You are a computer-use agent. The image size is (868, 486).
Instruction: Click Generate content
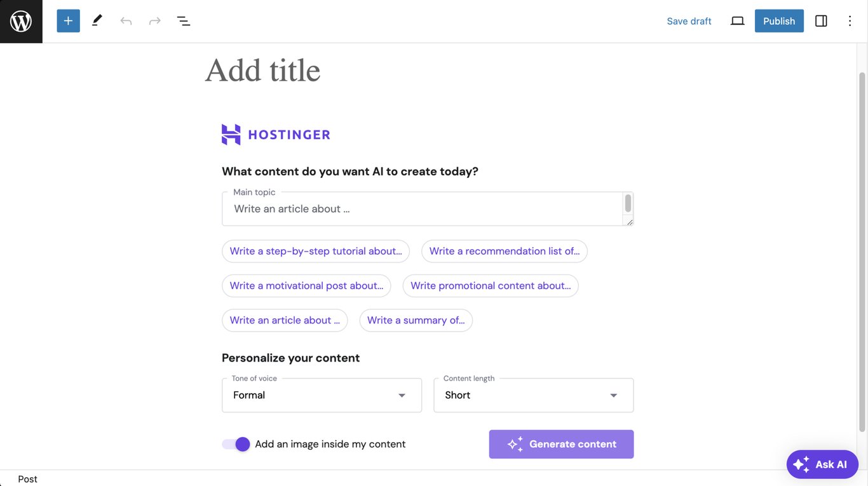pyautogui.click(x=561, y=443)
